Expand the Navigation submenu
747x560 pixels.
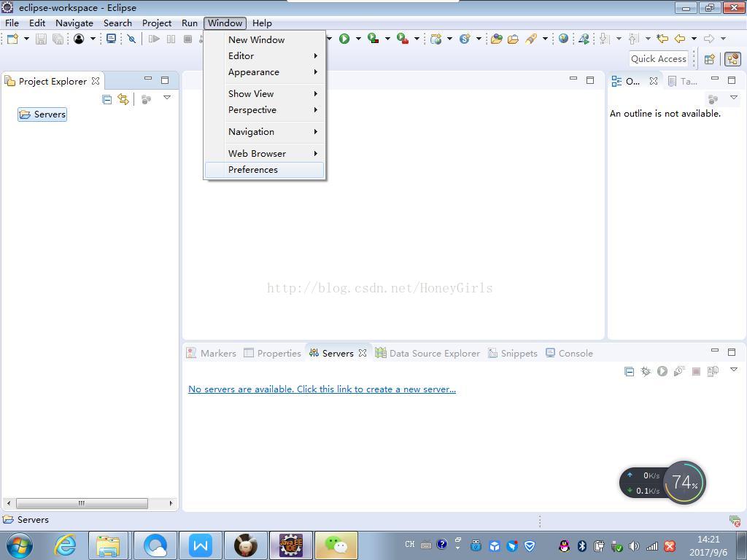(x=264, y=132)
